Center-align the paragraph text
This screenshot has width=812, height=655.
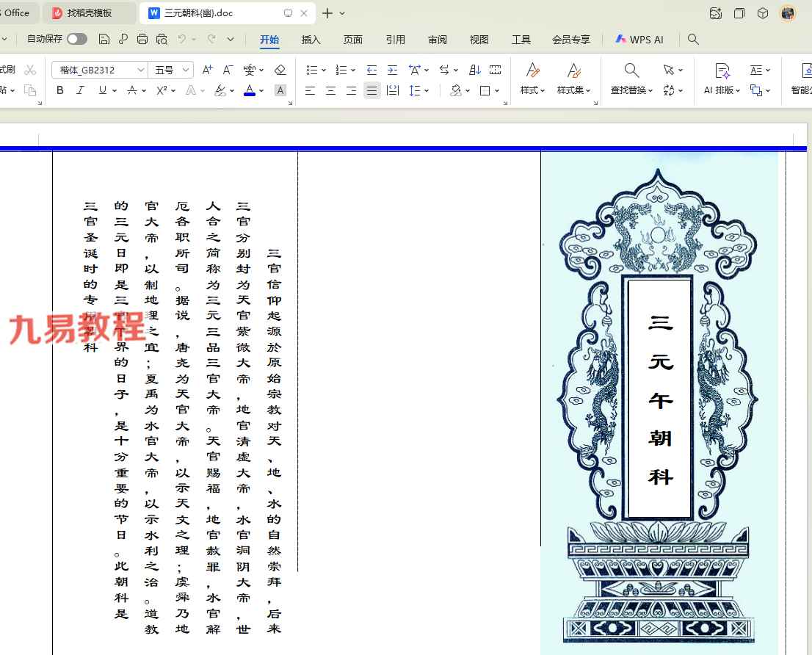pos(331,90)
